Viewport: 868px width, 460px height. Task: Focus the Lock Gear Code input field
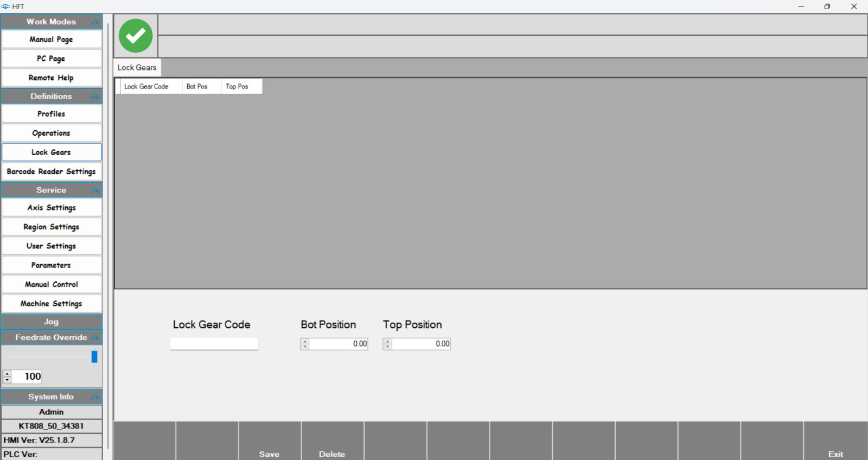pos(214,344)
